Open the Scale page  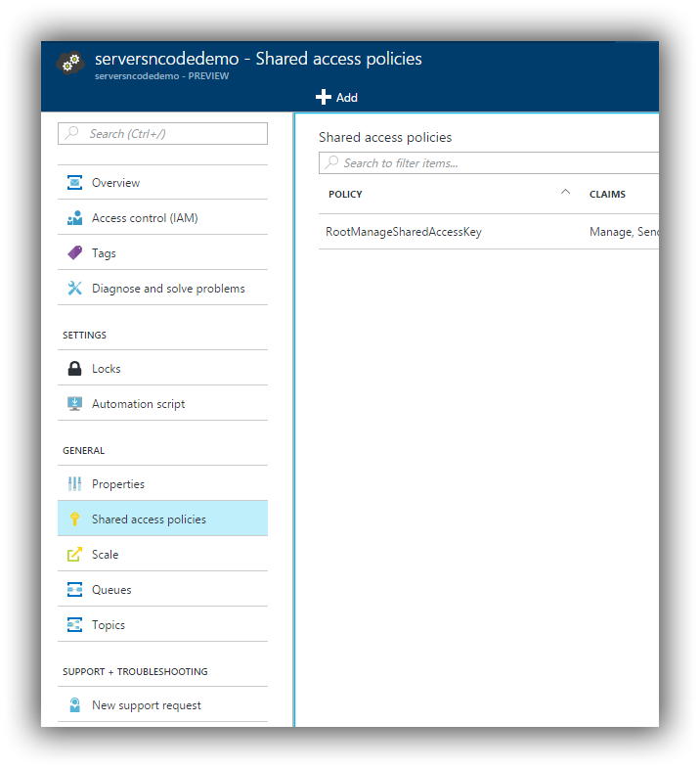pyautogui.click(x=162, y=555)
